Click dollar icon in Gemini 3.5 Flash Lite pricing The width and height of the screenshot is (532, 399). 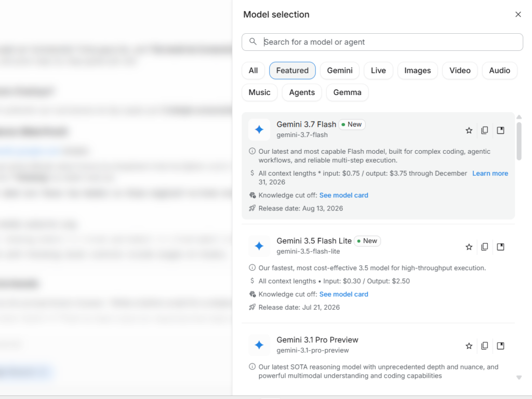coord(252,281)
